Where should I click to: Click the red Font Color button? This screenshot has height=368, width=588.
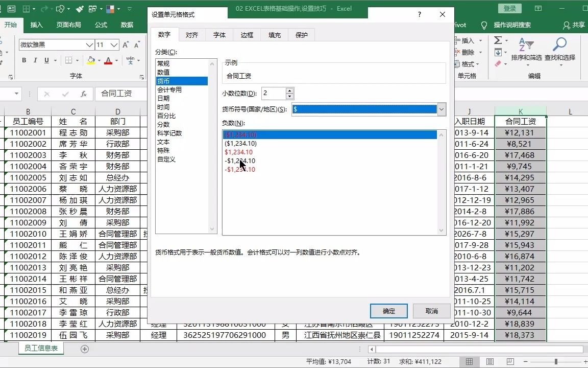point(108,60)
